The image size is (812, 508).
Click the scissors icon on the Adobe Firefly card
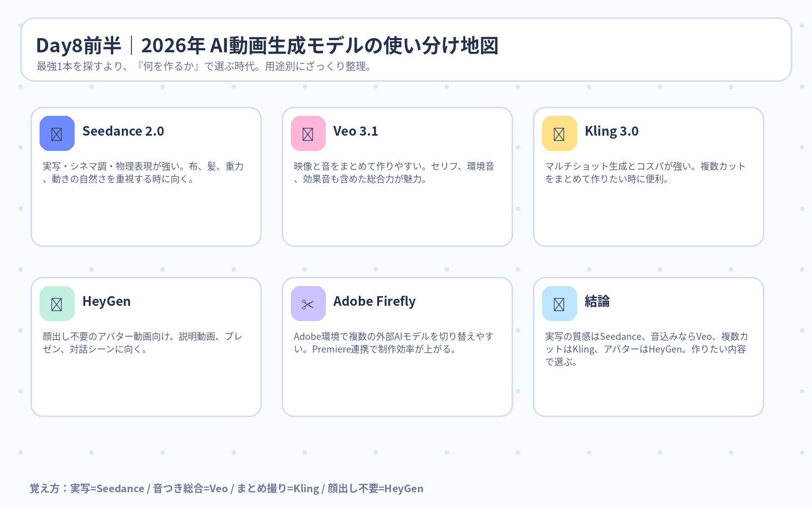pos(308,304)
